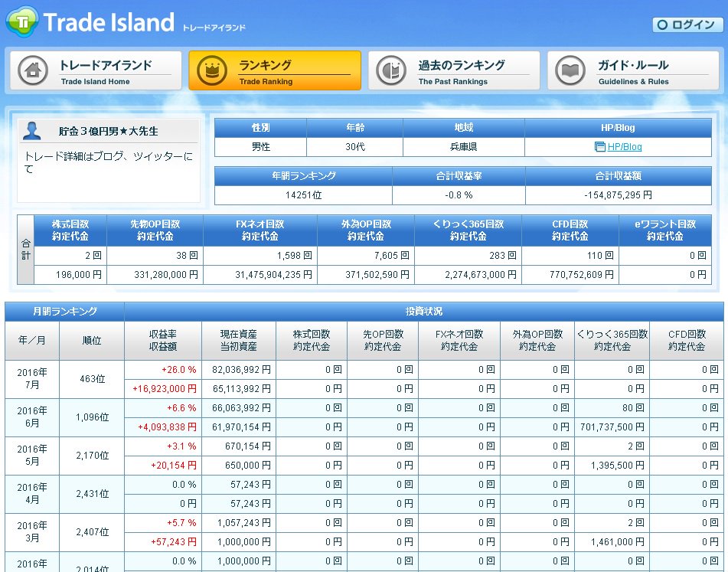Viewport: 728px width, 572px height.
Task: Click the +4,093,838 円 profit amount
Action: [167, 427]
